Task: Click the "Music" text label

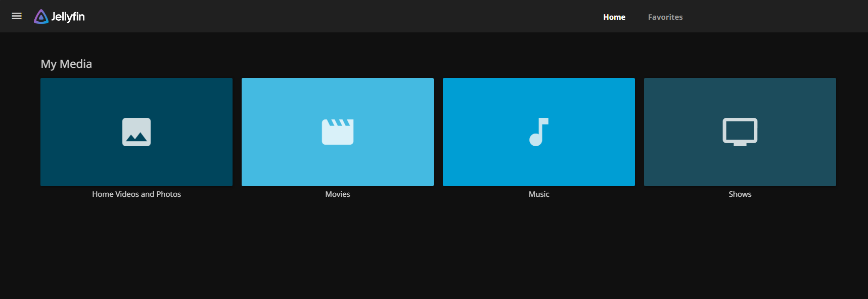Action: pyautogui.click(x=539, y=194)
